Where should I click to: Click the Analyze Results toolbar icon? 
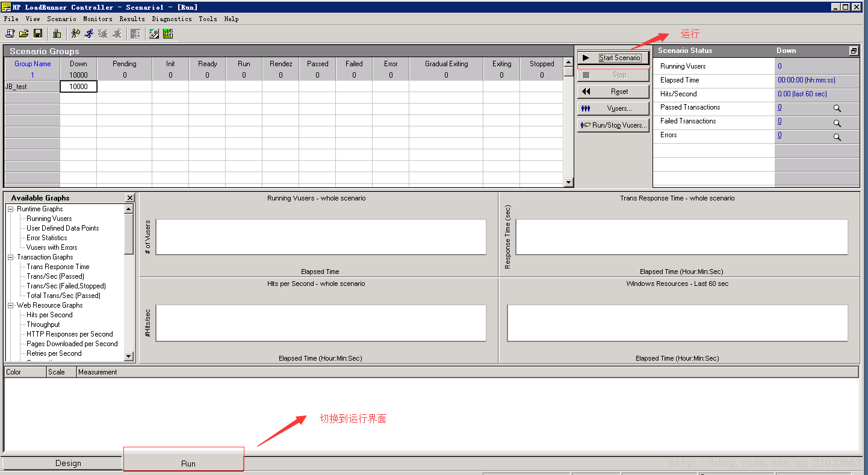(168, 34)
